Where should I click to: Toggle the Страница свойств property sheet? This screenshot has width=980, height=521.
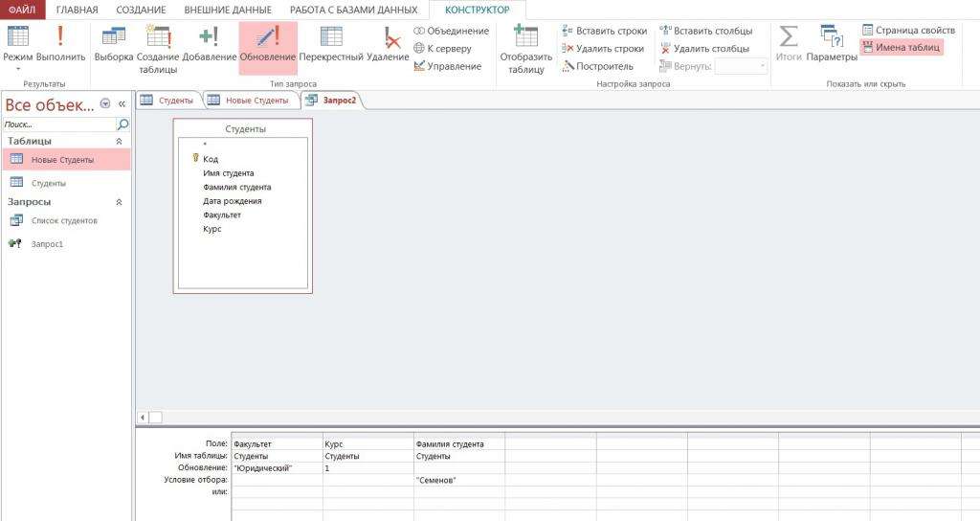[x=908, y=30]
